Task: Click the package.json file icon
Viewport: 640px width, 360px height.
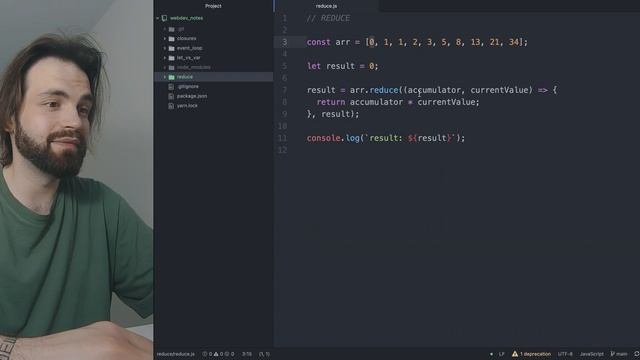Action: tap(171, 96)
